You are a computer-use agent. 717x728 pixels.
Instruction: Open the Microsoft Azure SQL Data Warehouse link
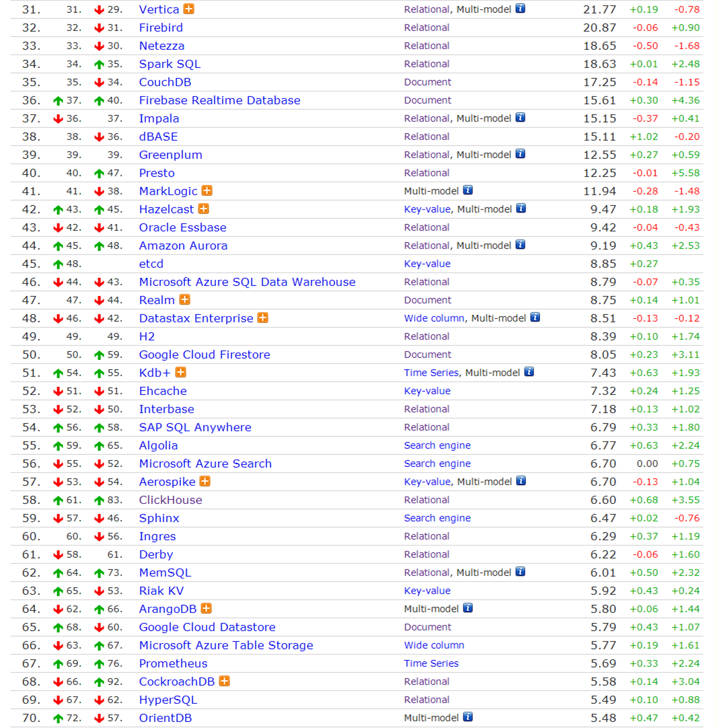(248, 282)
